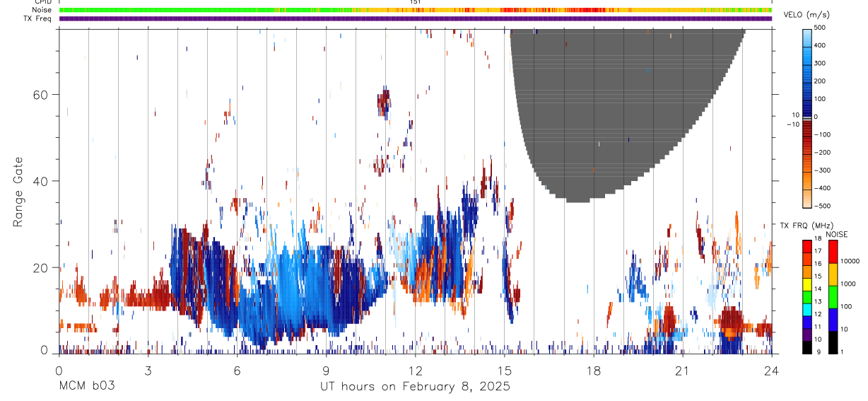Click "UT hours on February 8, 2025" axis title
Viewport: 868px width, 401px height.
coord(416,386)
